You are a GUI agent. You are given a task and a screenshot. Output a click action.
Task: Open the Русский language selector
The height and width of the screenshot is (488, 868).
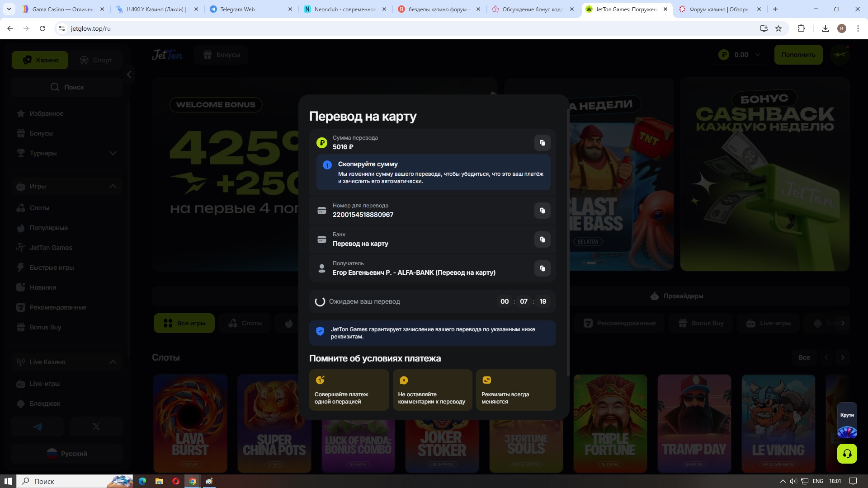(x=67, y=454)
